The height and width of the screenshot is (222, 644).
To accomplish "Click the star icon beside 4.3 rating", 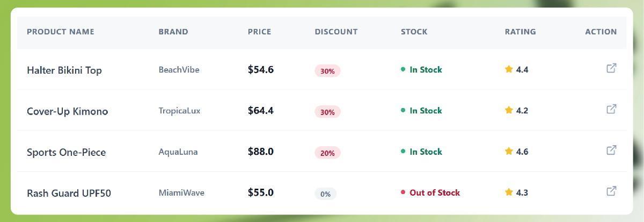I will [x=509, y=192].
